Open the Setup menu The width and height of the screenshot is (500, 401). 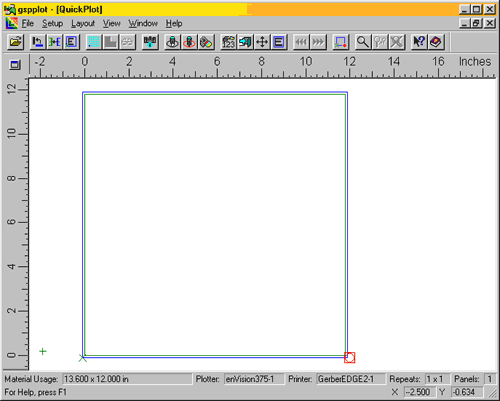point(52,23)
